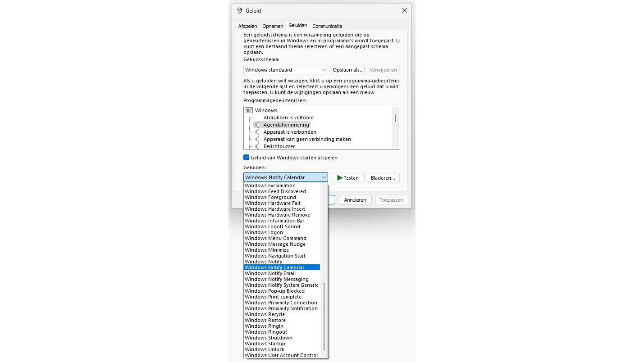Screen dimensions: 644x362
Task: Select Windows Hardware Remove sound
Action: [x=282, y=215]
